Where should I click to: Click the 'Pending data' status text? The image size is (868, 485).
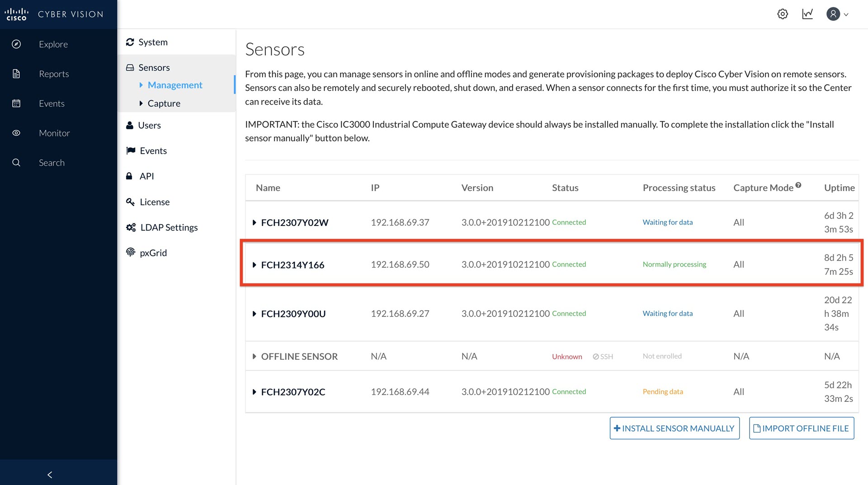pos(663,392)
